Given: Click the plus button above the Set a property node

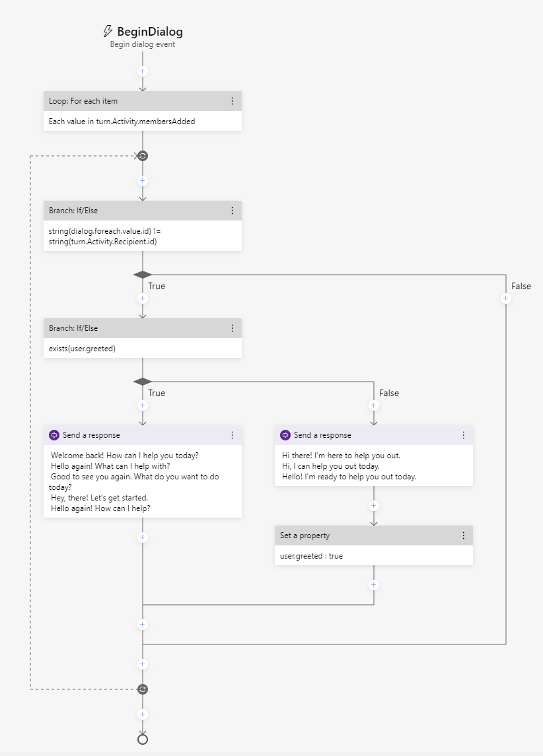Looking at the screenshot, I should click(x=373, y=505).
